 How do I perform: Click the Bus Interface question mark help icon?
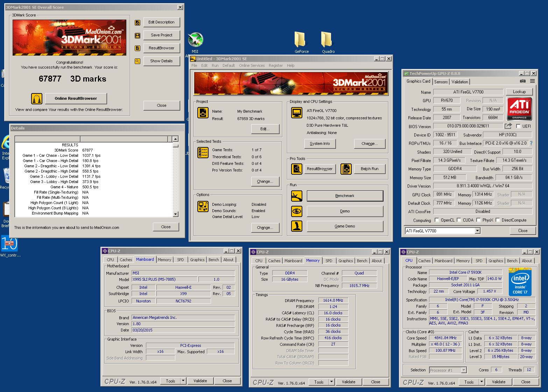pos(531,143)
